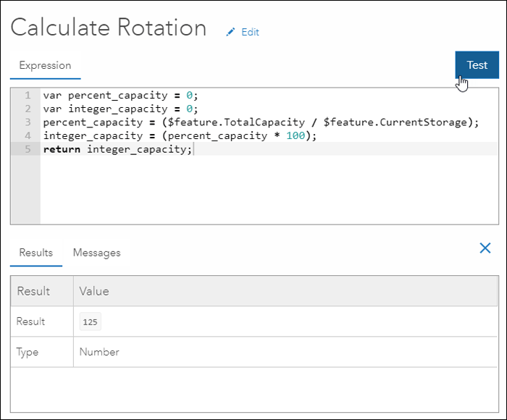
Task: Click the pencil icon beside Edit
Action: click(231, 32)
